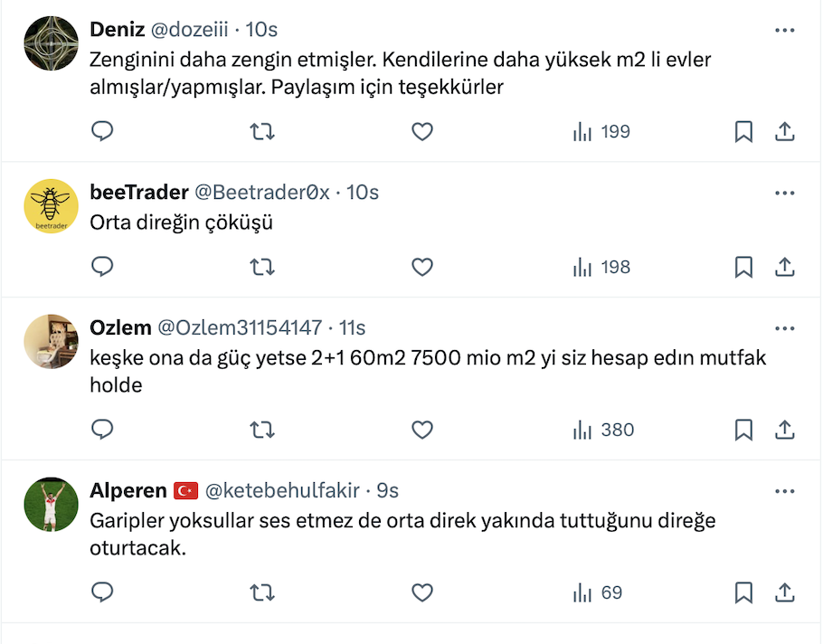
Task: Bookmark Alperen's tweet
Action: [x=743, y=593]
